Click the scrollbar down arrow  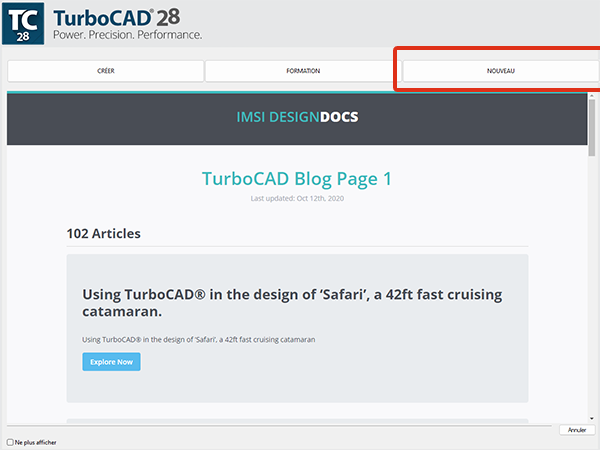tap(592, 418)
